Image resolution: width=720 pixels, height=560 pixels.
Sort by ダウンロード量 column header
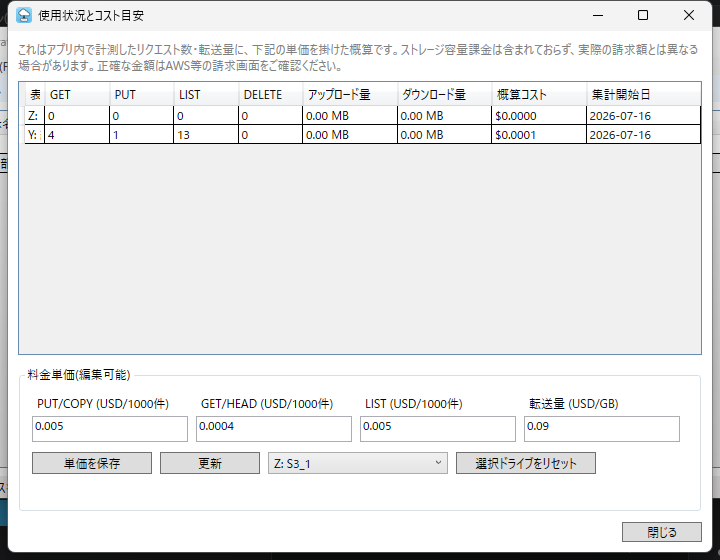(444, 95)
